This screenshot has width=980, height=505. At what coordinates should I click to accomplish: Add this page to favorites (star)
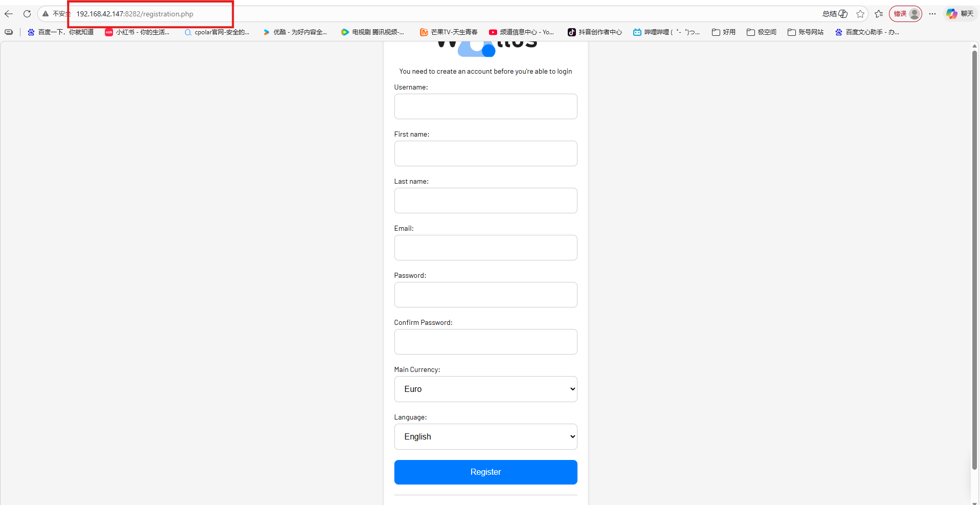[x=860, y=14]
